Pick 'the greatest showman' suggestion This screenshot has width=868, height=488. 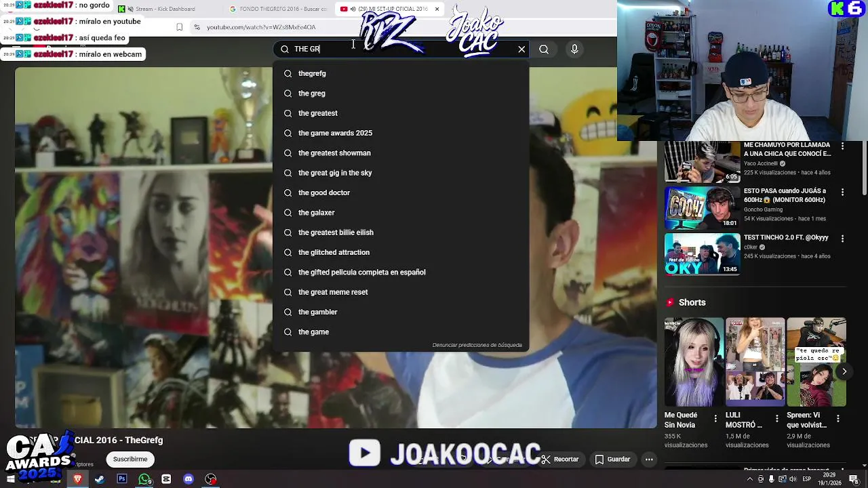[400, 152]
